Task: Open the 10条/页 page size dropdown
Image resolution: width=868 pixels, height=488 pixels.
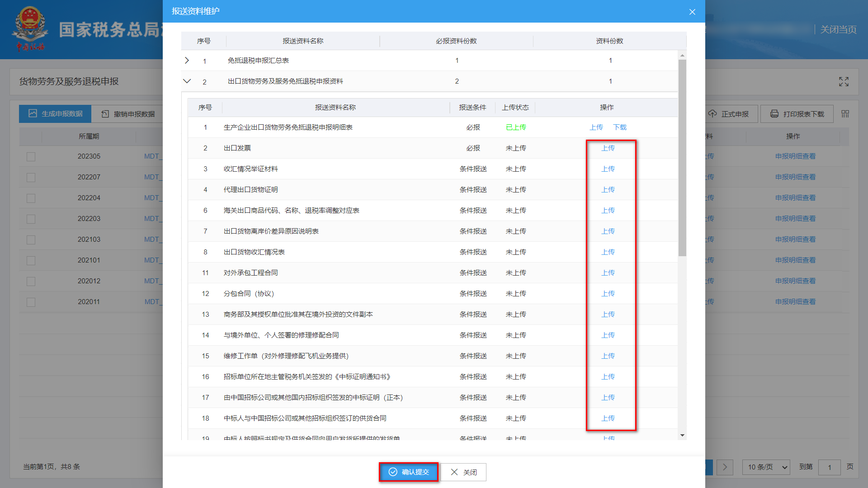Action: pyautogui.click(x=765, y=467)
